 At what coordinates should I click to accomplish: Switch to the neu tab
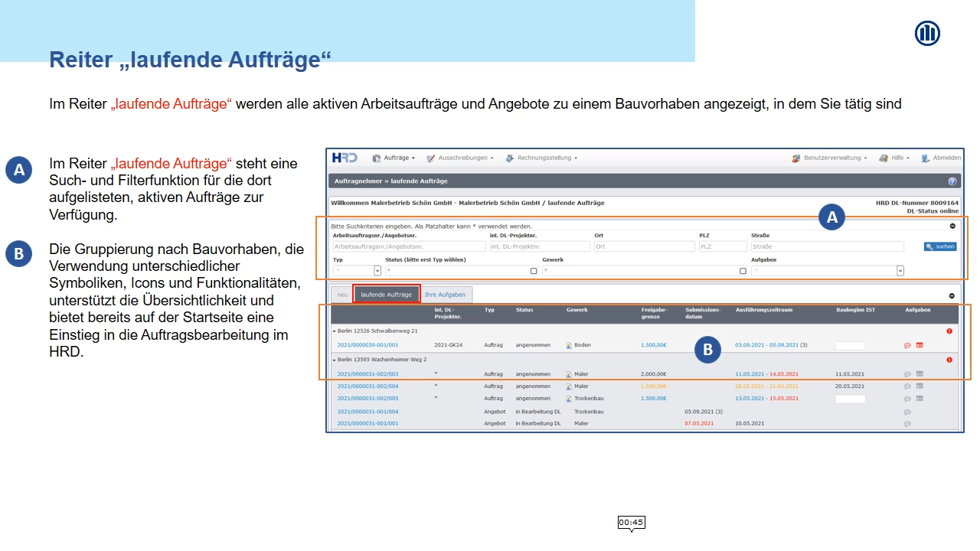click(x=342, y=295)
